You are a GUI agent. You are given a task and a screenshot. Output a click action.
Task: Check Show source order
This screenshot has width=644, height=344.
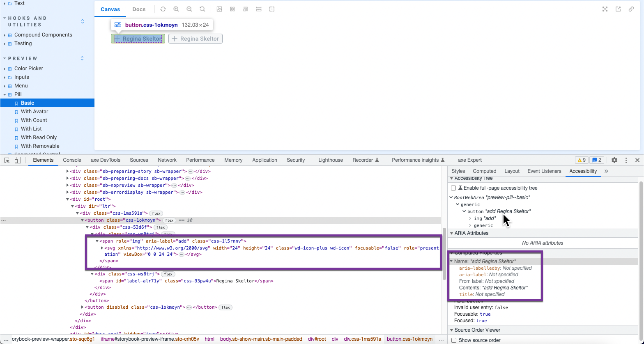[x=454, y=340]
